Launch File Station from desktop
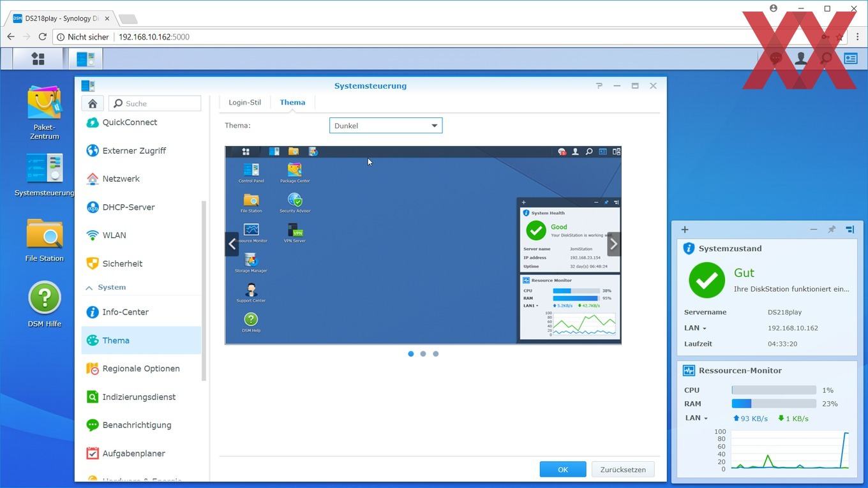Image resolution: width=868 pixels, height=488 pixels. tap(45, 240)
